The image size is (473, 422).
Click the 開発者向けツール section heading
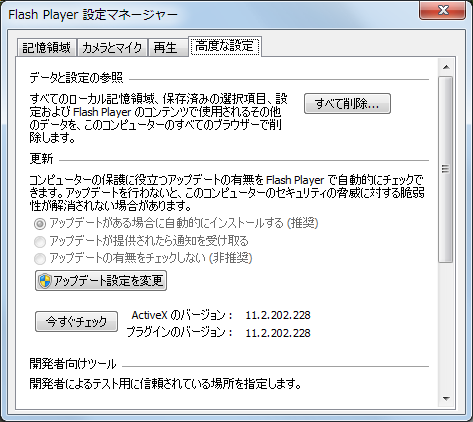[73, 364]
